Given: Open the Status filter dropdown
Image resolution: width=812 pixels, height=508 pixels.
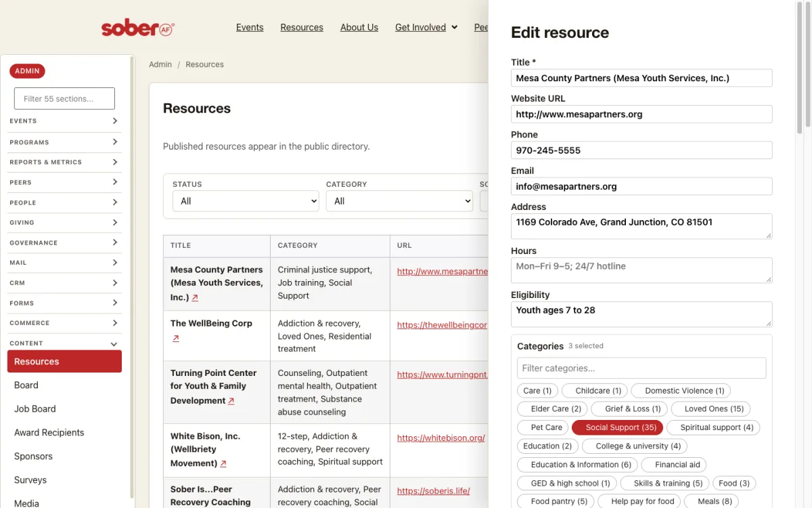Looking at the screenshot, I should (246, 201).
